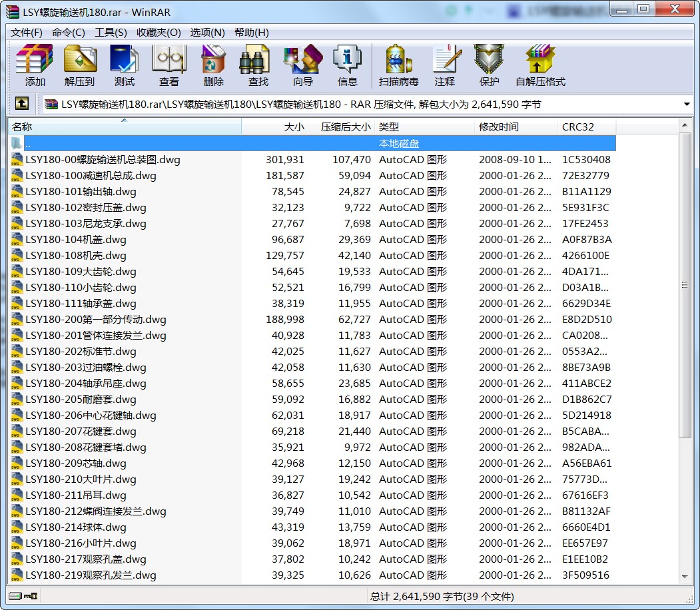Click the scrollbar up arrow of the file list
This screenshot has height=610, width=700.
coord(685,125)
